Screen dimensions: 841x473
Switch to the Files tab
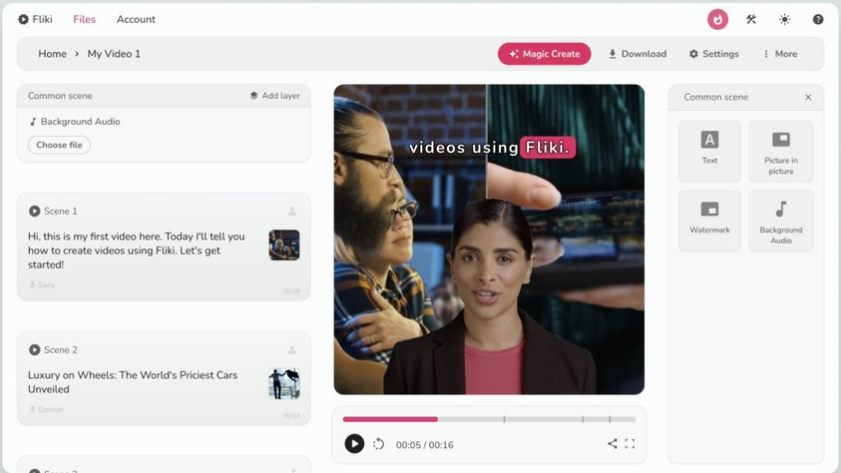[84, 19]
